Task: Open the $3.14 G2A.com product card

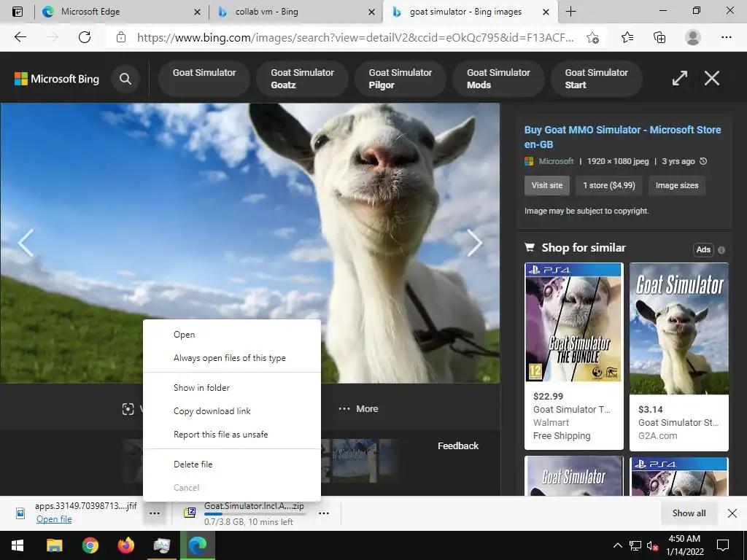Action: pos(679,357)
